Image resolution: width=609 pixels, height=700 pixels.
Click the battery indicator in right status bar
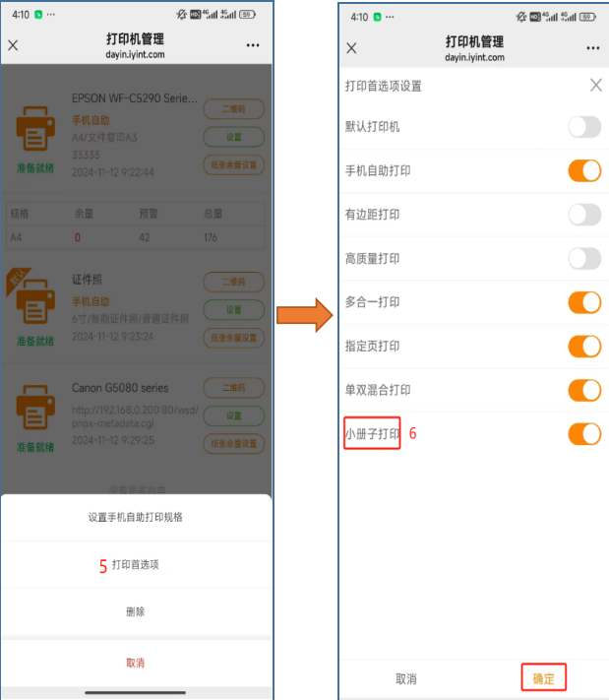tap(587, 17)
